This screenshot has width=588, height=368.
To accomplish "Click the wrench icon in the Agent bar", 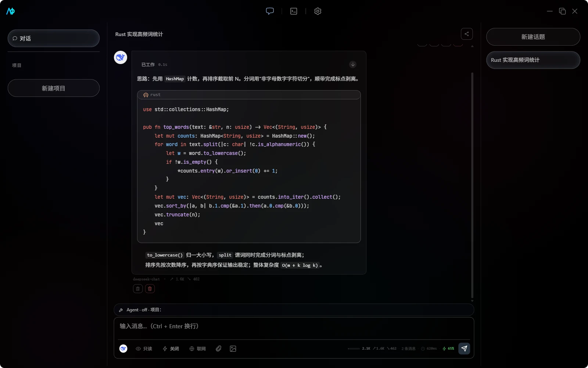I will pyautogui.click(x=121, y=310).
